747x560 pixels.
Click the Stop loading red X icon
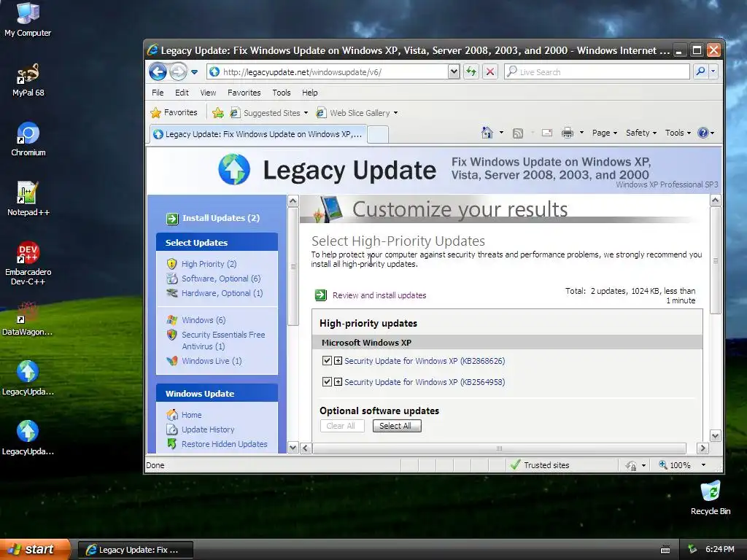coord(489,72)
